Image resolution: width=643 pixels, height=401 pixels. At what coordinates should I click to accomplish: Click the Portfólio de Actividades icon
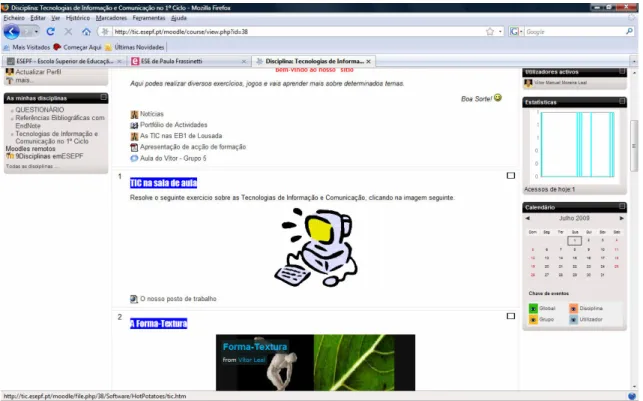tap(134, 125)
